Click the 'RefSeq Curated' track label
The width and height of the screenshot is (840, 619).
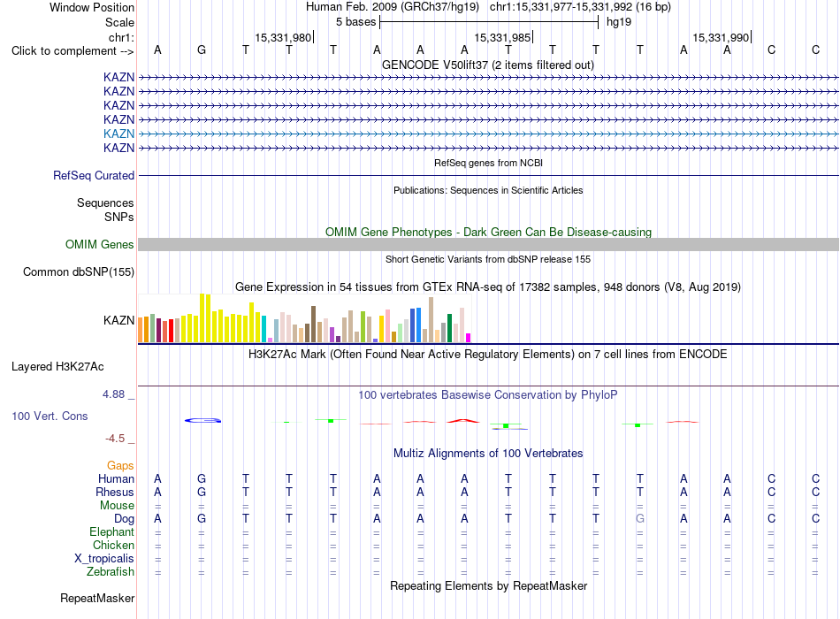click(94, 175)
